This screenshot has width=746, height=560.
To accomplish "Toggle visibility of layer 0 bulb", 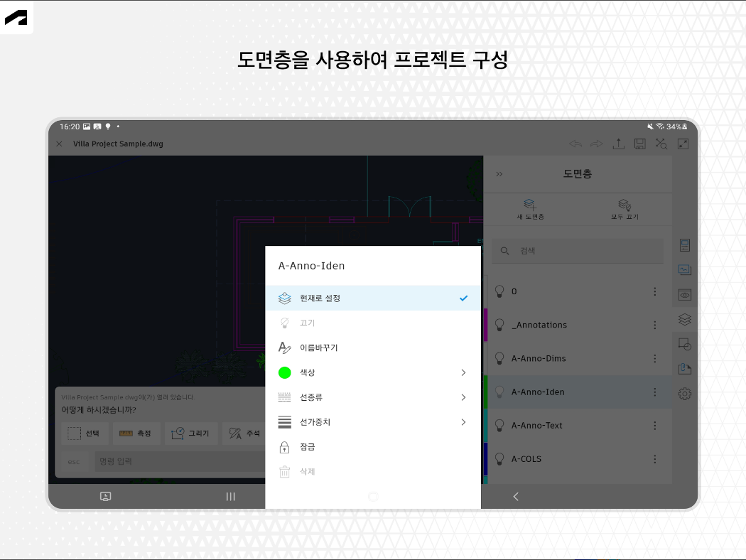I will tap(498, 291).
